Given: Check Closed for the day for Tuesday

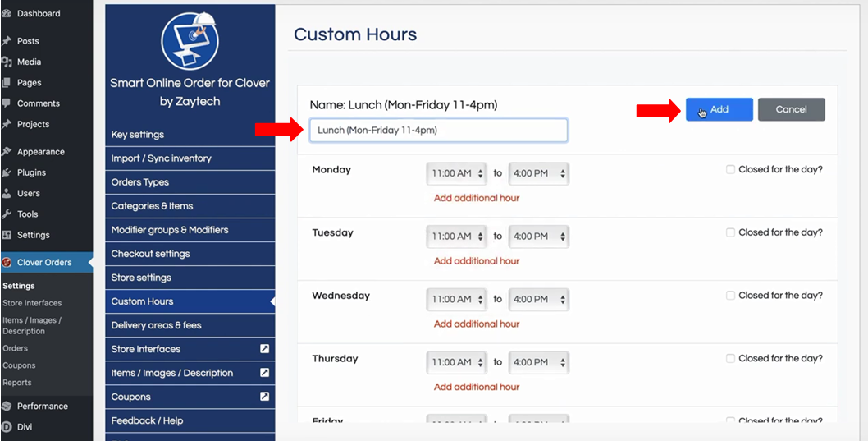Looking at the screenshot, I should coord(730,232).
